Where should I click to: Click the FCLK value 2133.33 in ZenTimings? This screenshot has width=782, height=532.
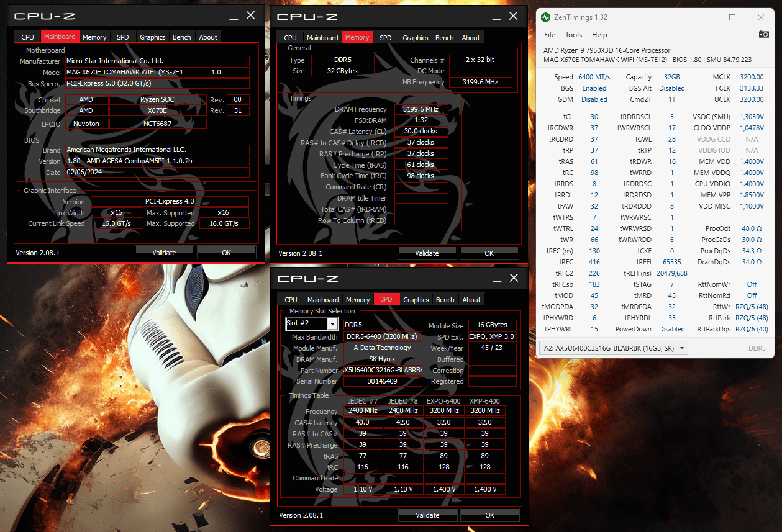click(752, 88)
